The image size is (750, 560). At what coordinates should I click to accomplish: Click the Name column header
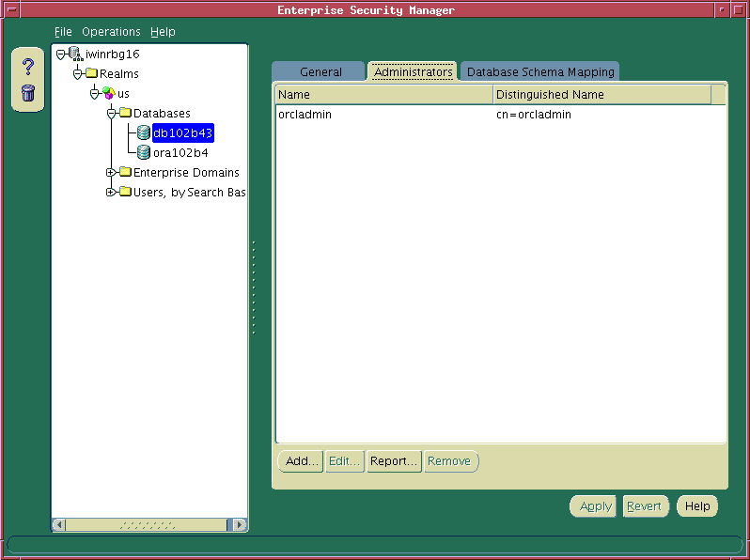(x=383, y=95)
